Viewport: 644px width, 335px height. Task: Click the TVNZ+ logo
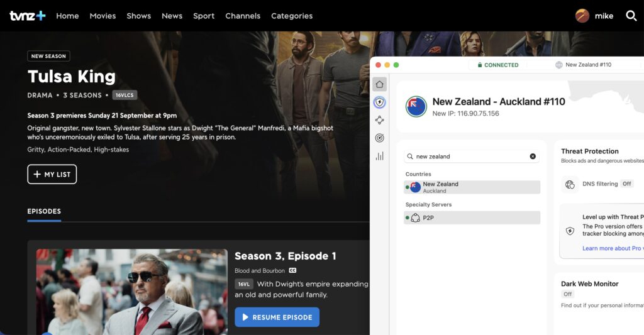[x=28, y=16]
